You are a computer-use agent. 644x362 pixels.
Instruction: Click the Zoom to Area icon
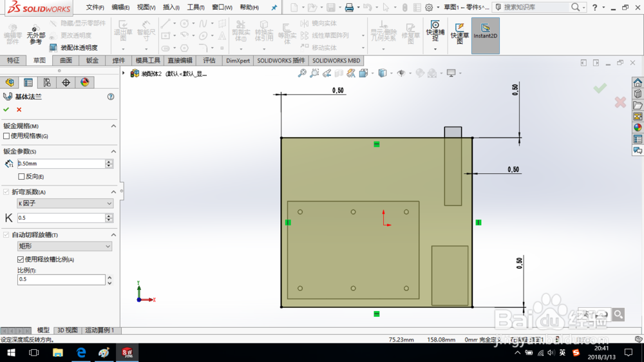click(x=314, y=73)
